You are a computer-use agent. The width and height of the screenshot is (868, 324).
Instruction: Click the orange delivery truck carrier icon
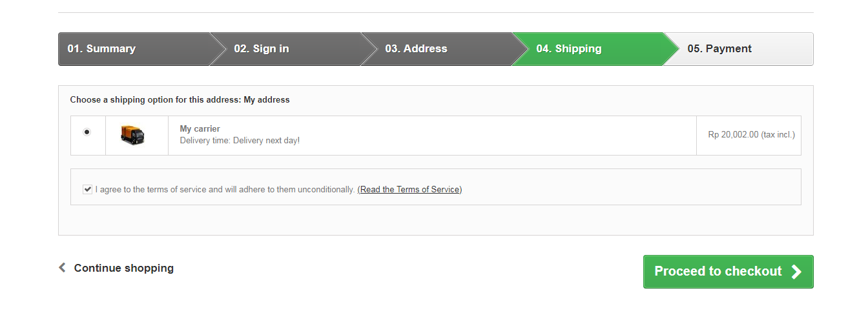132,135
